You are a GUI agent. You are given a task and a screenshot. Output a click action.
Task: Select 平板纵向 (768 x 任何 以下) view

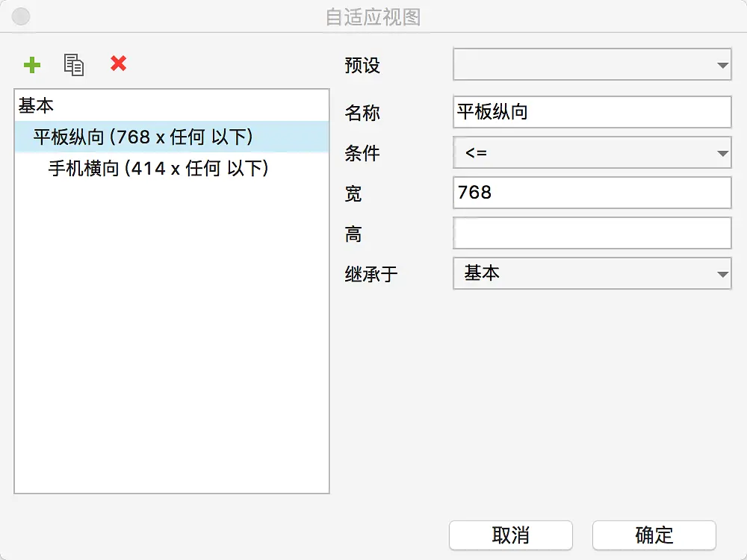[x=143, y=137]
